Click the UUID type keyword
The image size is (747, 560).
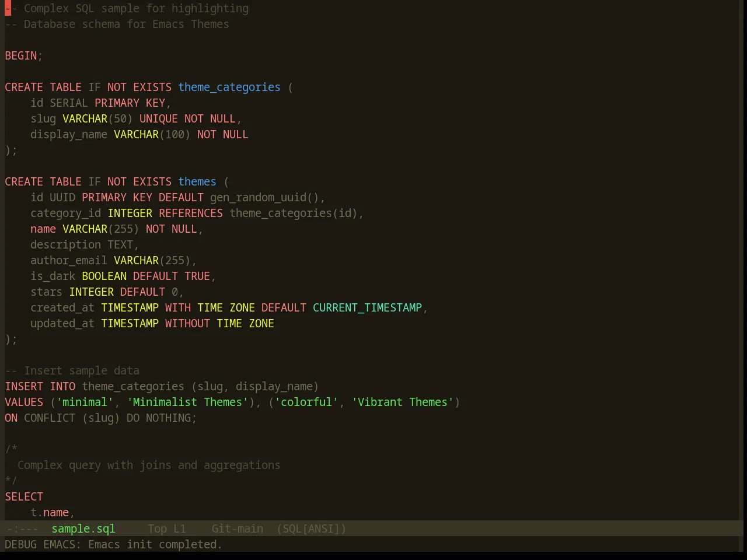click(62, 197)
